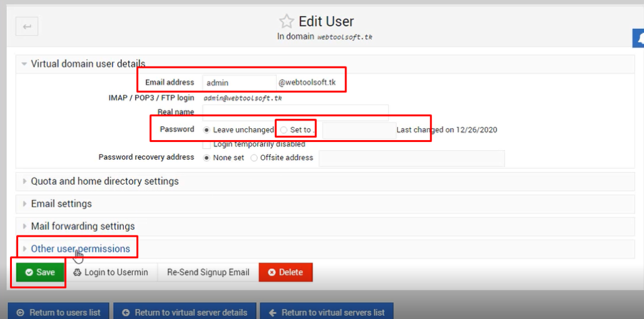The image size is (644, 319).
Task: Expand the Email settings section
Action: [325, 204]
